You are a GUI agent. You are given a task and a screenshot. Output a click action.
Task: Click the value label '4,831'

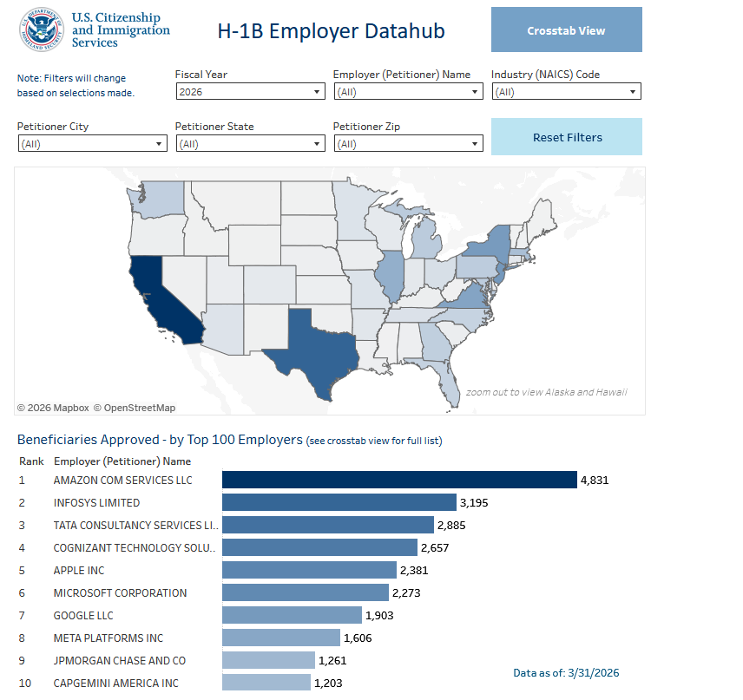pyautogui.click(x=595, y=481)
